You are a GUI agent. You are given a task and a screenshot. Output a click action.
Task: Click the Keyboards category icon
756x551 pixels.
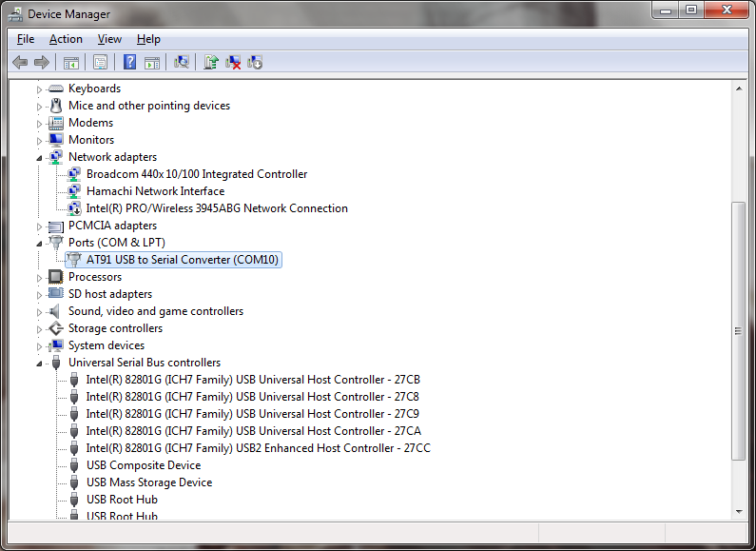[56, 89]
